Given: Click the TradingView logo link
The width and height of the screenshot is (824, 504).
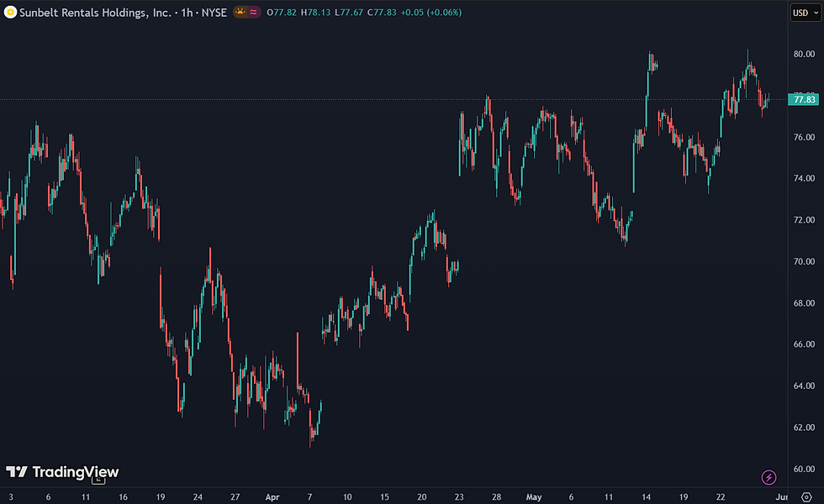Looking at the screenshot, I should [62, 472].
